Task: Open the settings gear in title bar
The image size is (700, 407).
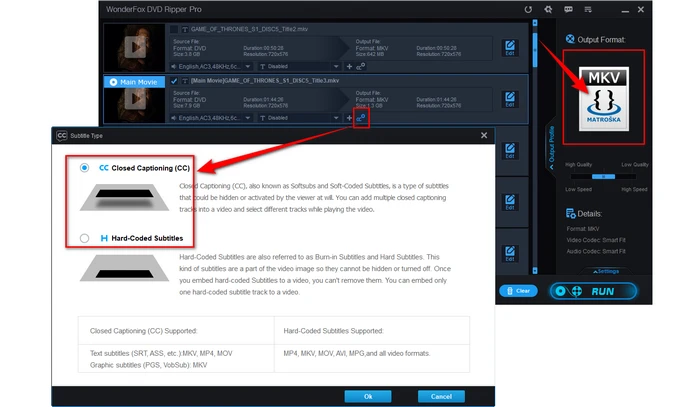Action: coord(548,9)
